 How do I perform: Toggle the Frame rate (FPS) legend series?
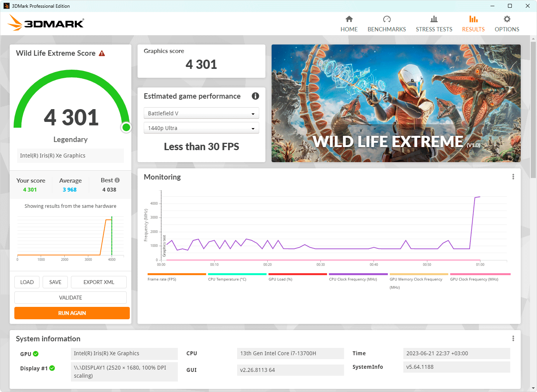pyautogui.click(x=162, y=279)
